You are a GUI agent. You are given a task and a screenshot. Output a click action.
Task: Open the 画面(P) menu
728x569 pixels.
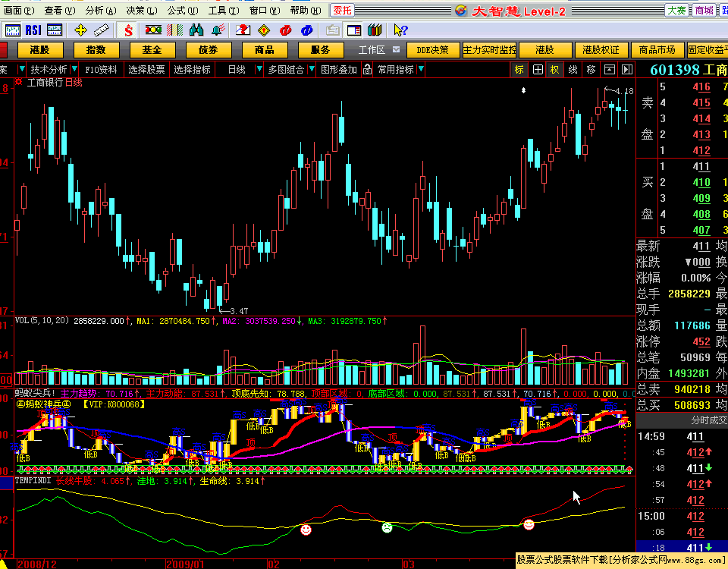click(x=20, y=10)
